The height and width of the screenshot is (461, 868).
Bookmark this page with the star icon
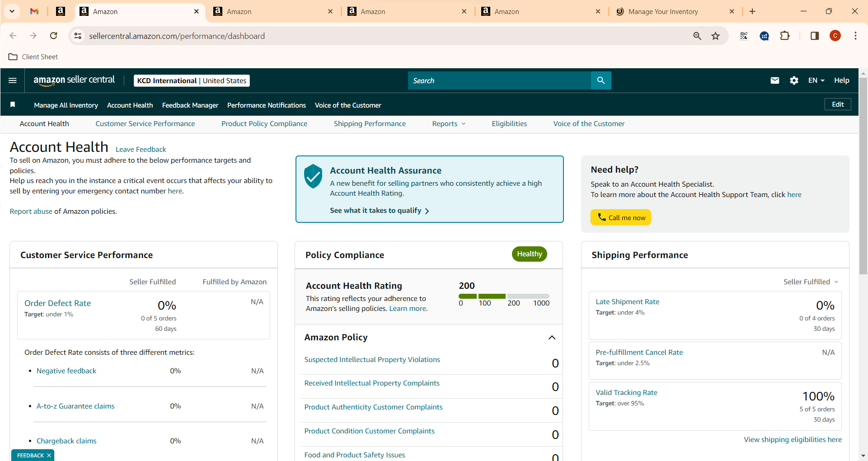coord(715,36)
